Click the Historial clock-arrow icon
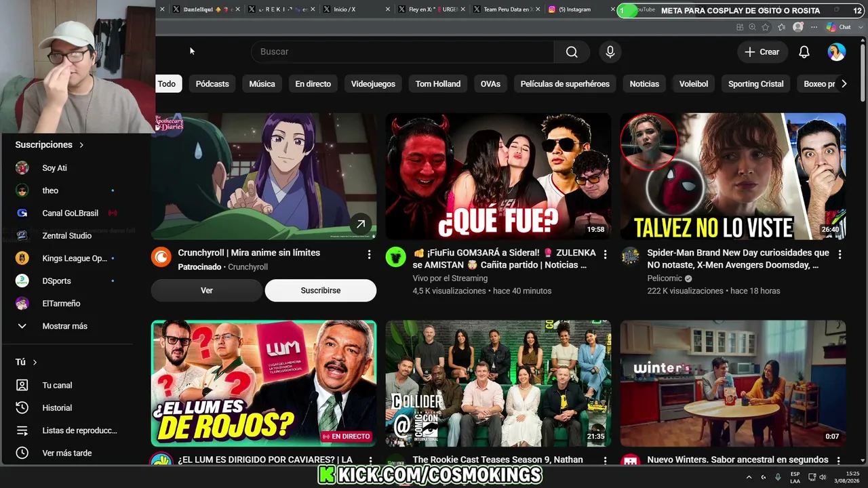 (22, 407)
